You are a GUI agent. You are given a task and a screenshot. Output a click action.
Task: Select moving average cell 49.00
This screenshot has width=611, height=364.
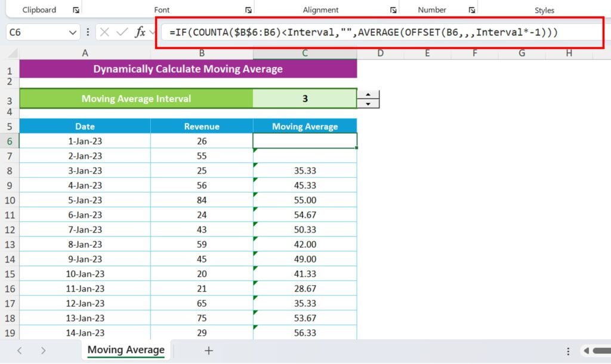(305, 259)
